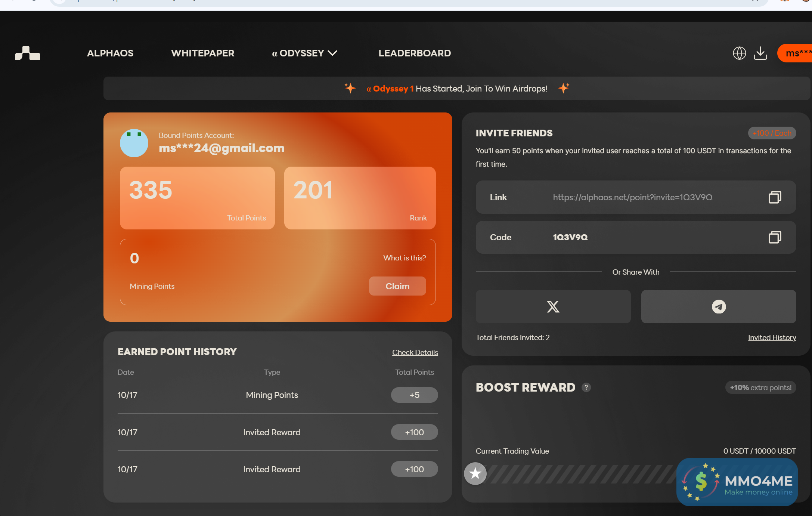
Task: Click the AlphaOS logo icon
Action: pyautogui.click(x=28, y=53)
